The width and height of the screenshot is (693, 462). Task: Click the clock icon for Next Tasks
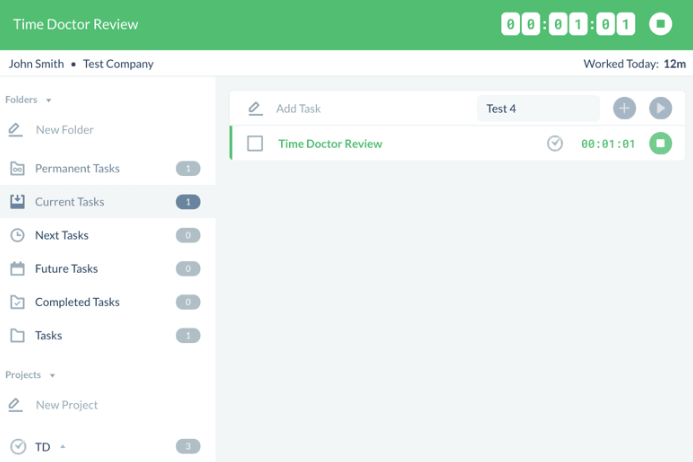tap(17, 235)
